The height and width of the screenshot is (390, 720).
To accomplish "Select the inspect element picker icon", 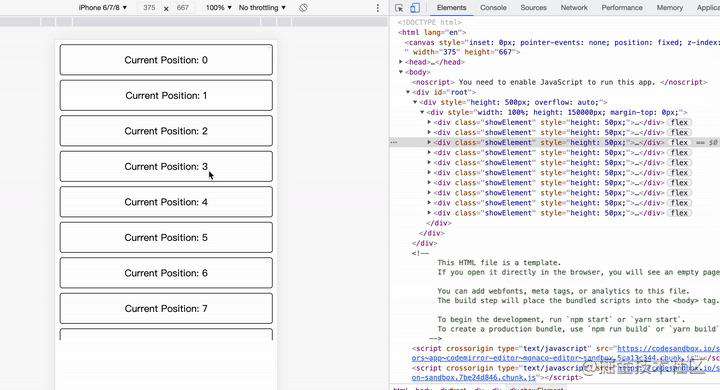I will pos(399,8).
